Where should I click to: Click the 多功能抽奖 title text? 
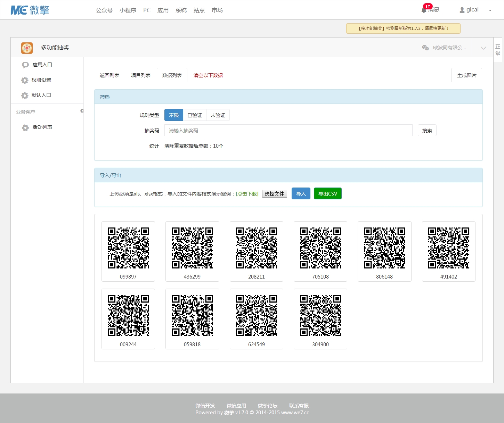tap(55, 48)
